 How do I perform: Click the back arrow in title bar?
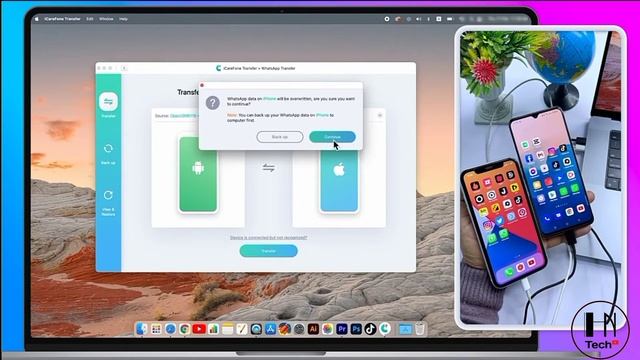coord(124,68)
